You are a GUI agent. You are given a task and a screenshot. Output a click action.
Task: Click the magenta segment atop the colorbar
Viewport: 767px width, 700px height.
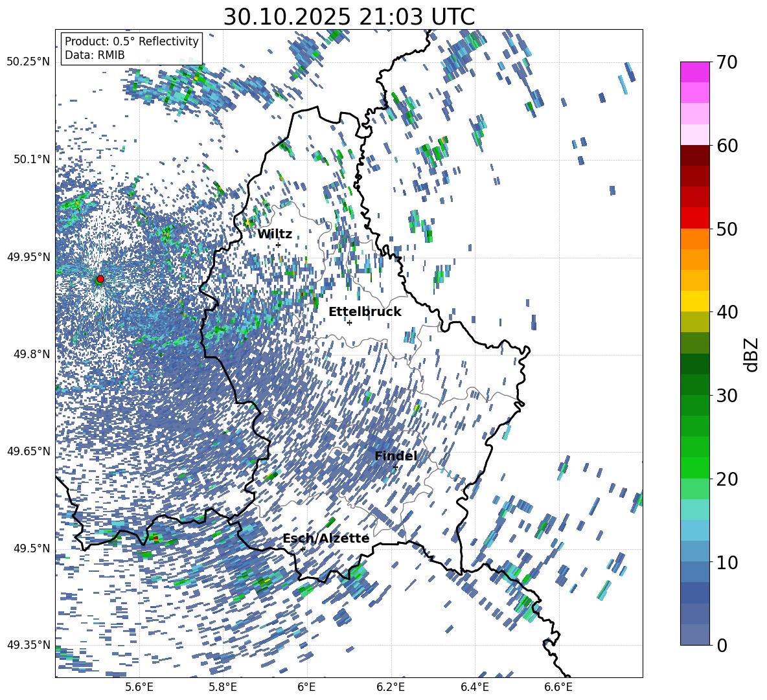[694, 72]
